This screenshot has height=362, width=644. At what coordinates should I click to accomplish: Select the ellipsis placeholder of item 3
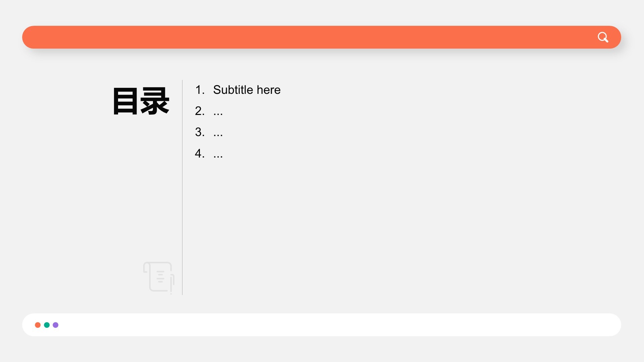click(218, 133)
